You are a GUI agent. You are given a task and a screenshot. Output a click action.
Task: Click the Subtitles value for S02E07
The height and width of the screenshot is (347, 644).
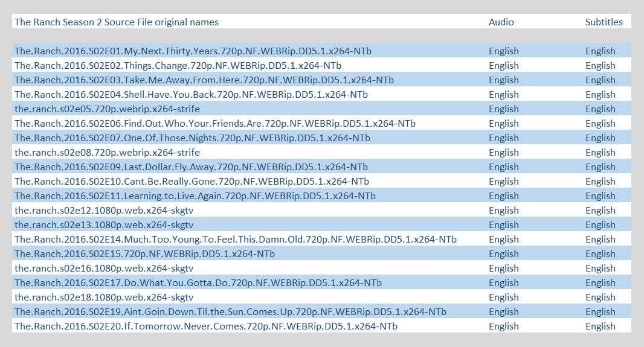(x=600, y=138)
